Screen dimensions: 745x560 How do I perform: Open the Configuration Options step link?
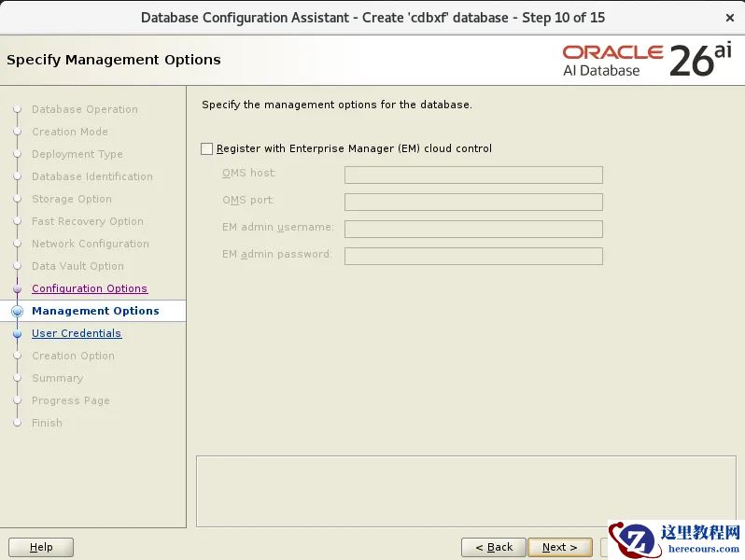coord(90,288)
